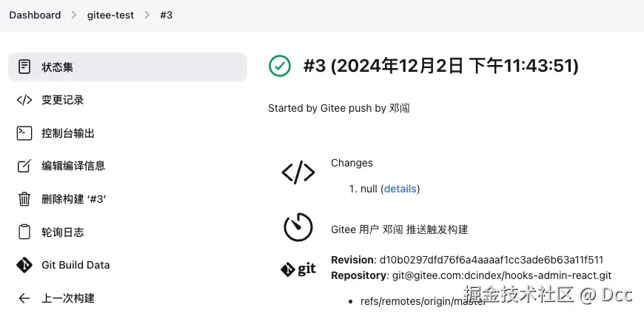The width and height of the screenshot is (644, 316).
Task: Click the trash can icon for 删除构建
Action: (x=24, y=199)
